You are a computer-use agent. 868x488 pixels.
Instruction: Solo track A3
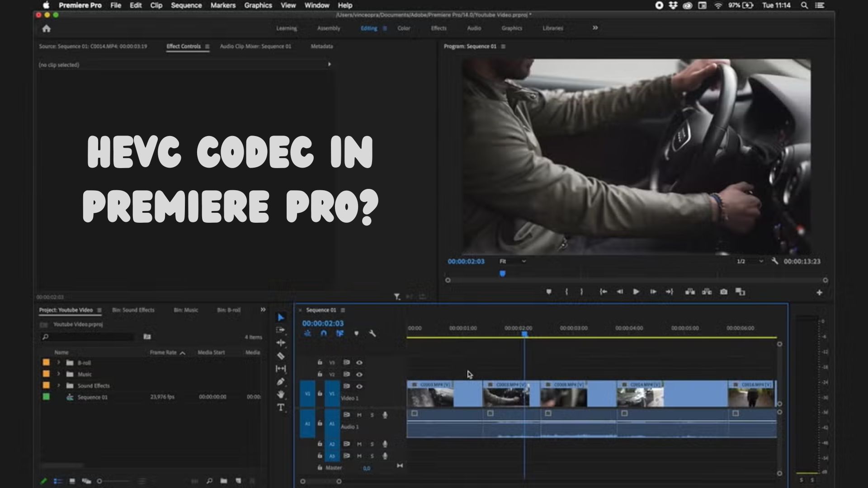coord(372,456)
